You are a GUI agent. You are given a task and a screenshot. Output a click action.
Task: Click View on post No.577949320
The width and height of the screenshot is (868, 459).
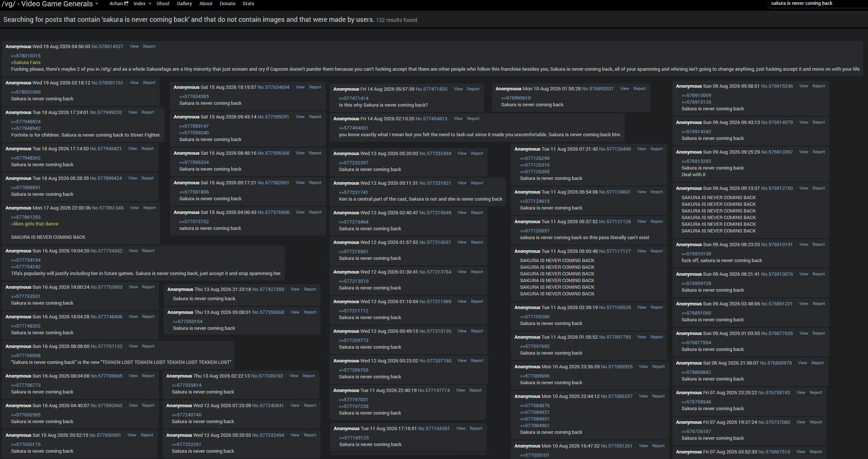tap(133, 112)
